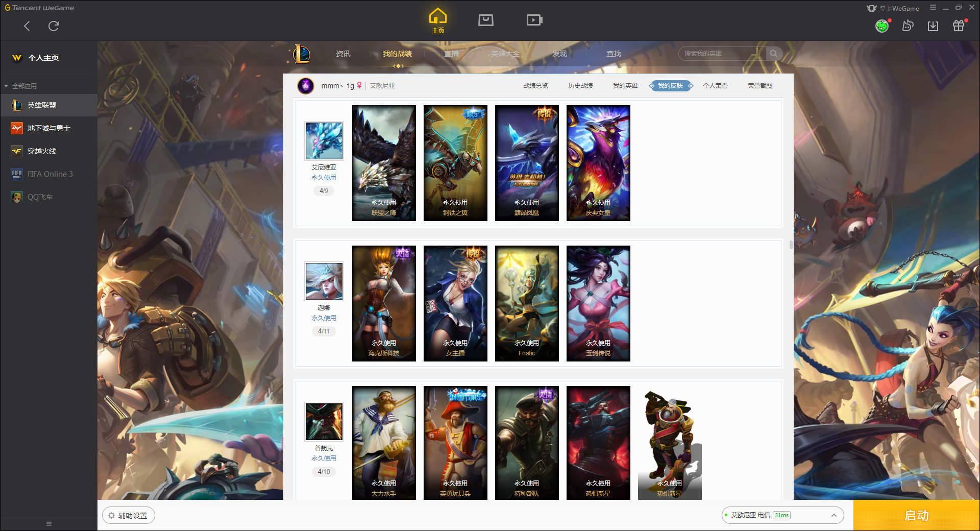The image size is (980, 531).
Task: Select QQ飞车 in sidebar
Action: tap(48, 197)
